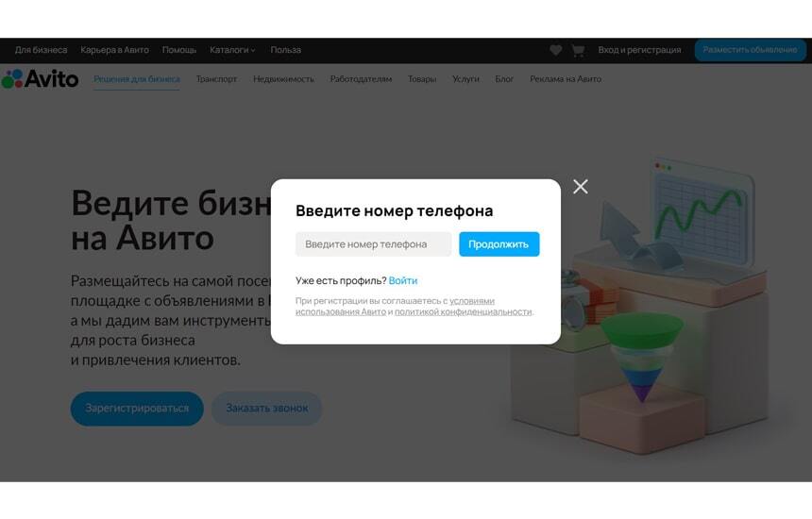Select the Помощь menu item

(179, 50)
